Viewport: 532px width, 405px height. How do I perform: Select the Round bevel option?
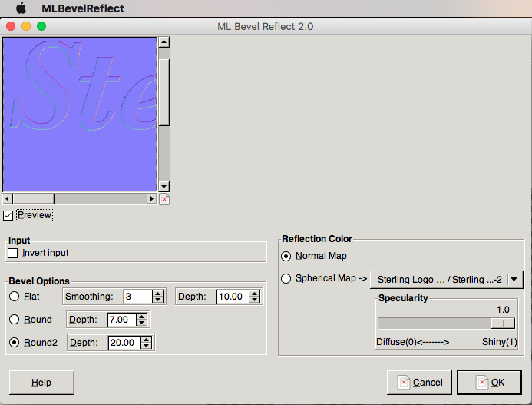tap(15, 320)
